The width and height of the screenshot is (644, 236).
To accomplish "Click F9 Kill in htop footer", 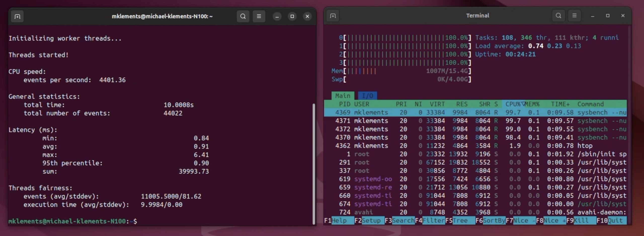I will coord(581,221).
